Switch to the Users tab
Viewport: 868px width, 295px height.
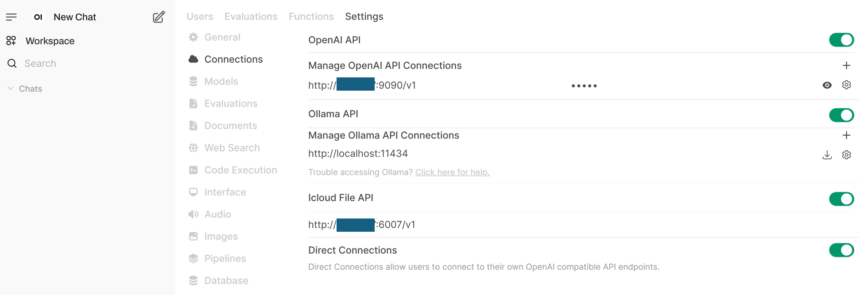pyautogui.click(x=199, y=17)
